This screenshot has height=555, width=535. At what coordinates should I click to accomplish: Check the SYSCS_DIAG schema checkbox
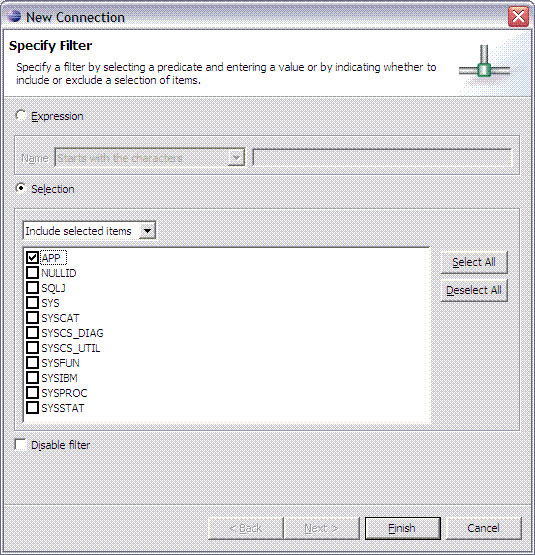pos(32,332)
